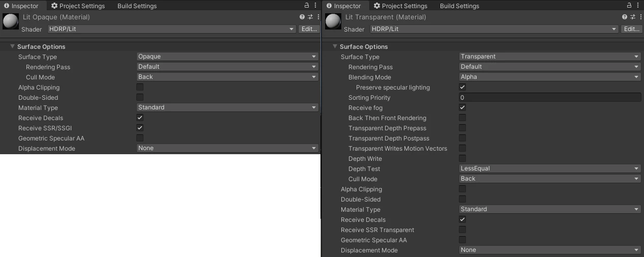
Task: Open Cull Mode dropdown in Lit Transparent panel
Action: coord(550,179)
